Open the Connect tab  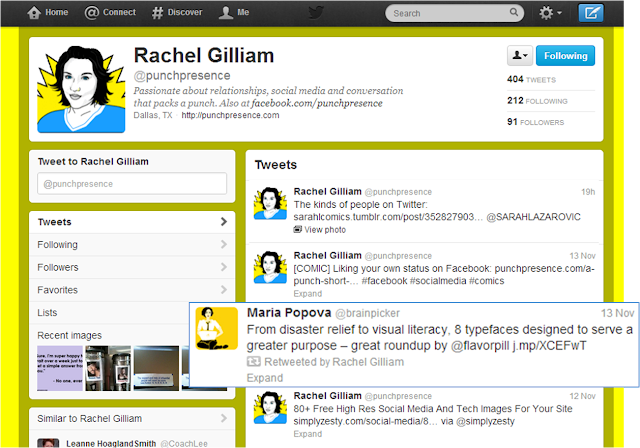click(x=110, y=13)
